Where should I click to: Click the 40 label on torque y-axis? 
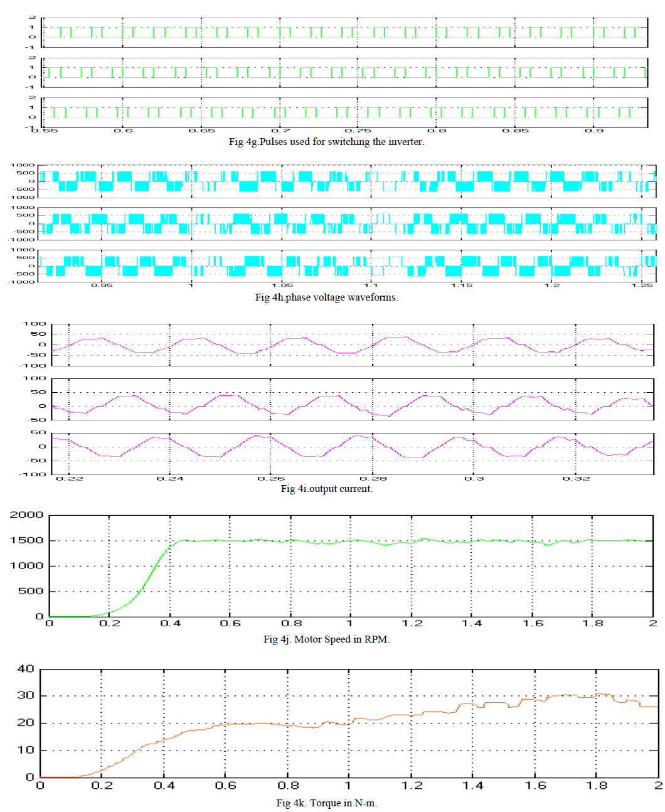tap(26, 669)
